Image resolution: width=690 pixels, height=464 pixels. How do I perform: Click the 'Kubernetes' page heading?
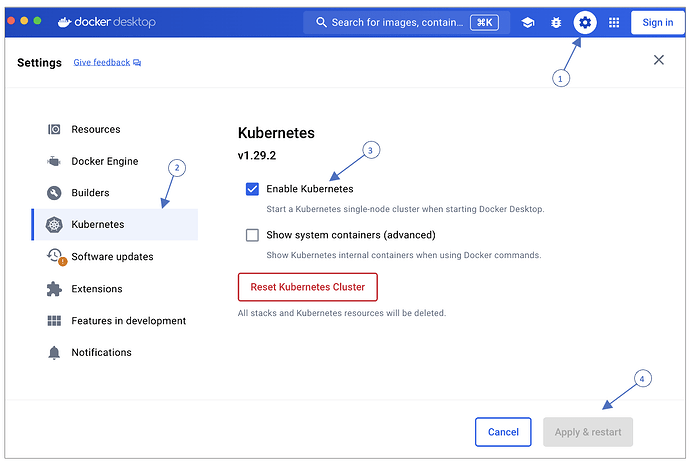coord(276,133)
